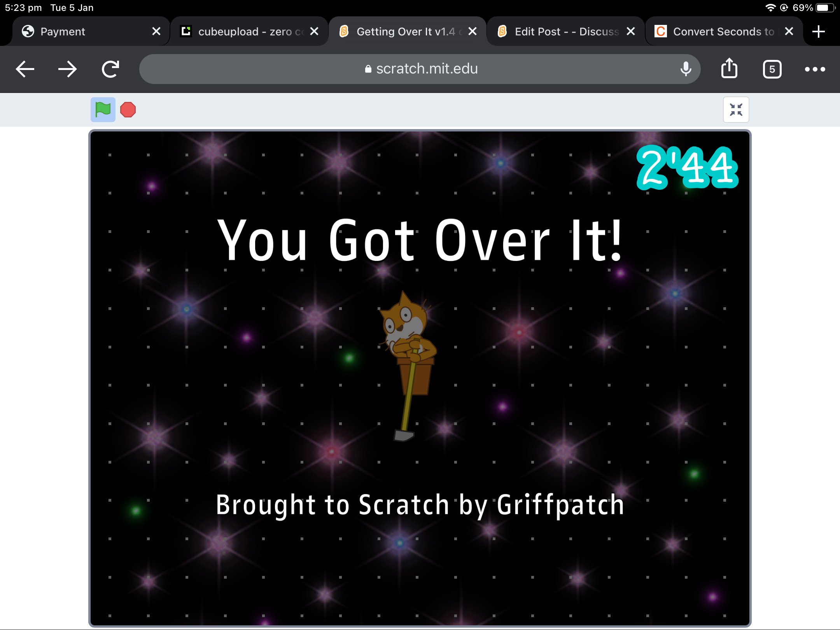Click the three-dot browser menu button
Screen dimensions: 840x630
(x=815, y=68)
